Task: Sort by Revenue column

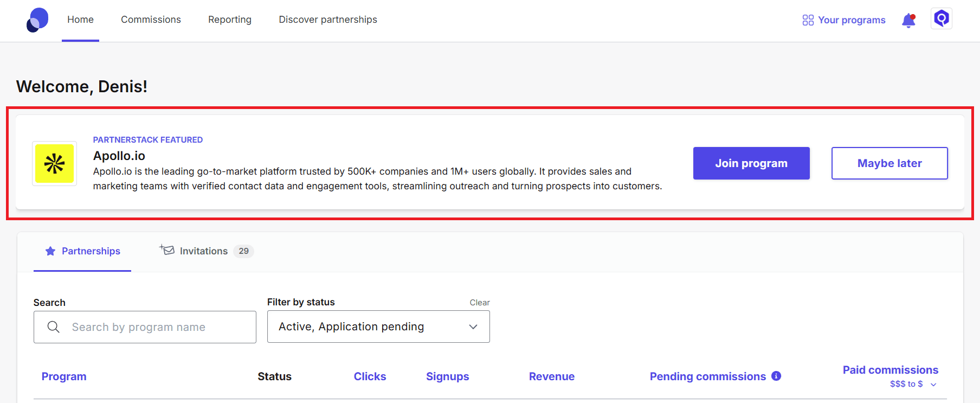Action: click(552, 376)
